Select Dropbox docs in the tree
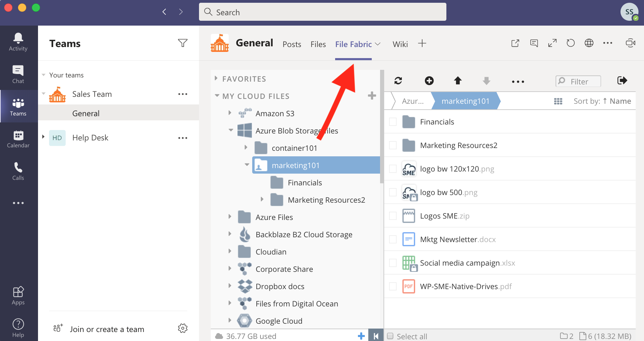Viewport: 644px width, 341px height. (x=280, y=286)
